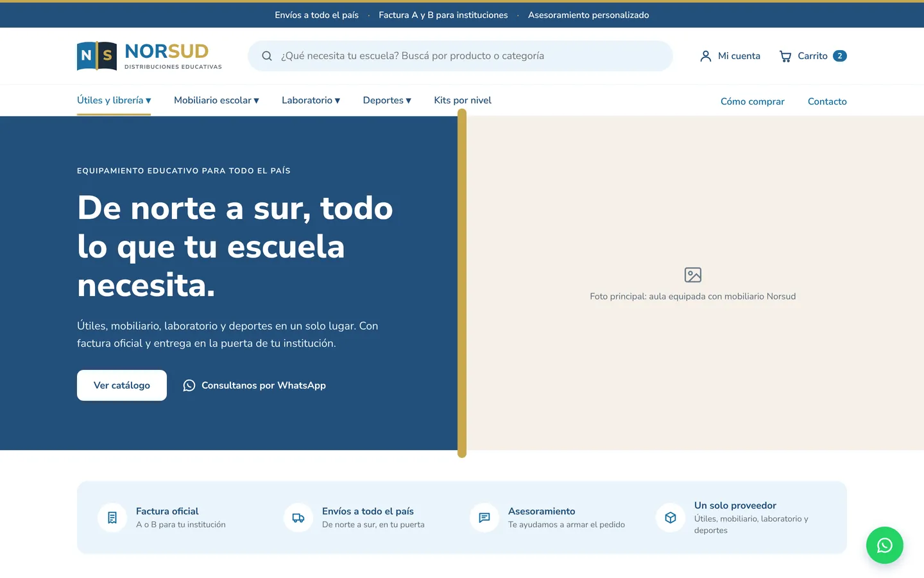This screenshot has width=924, height=578.
Task: Click the hero image placeholder icon
Action: (693, 275)
